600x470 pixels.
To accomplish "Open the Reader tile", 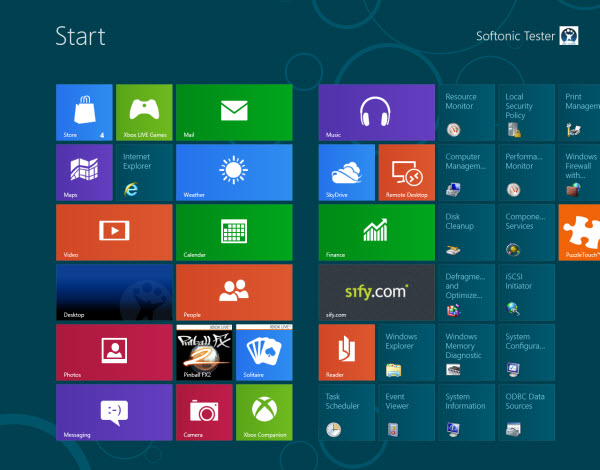I will point(347,352).
